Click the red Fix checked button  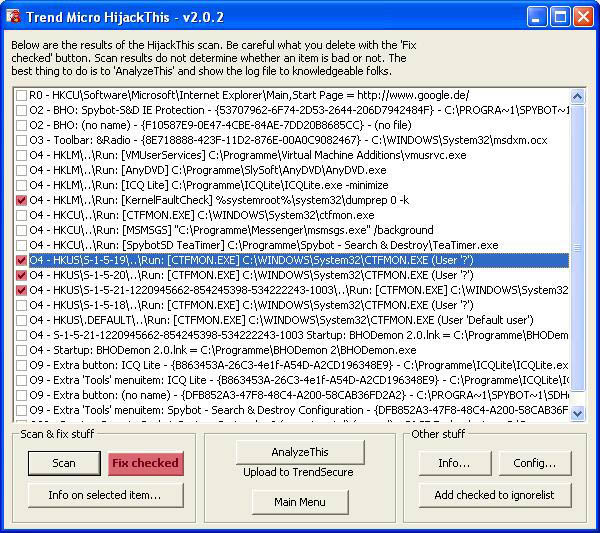pos(146,463)
